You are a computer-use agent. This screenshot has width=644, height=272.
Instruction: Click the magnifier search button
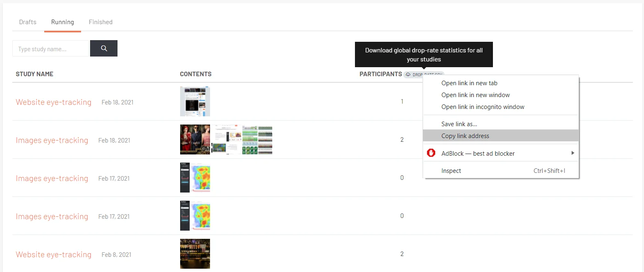[104, 48]
